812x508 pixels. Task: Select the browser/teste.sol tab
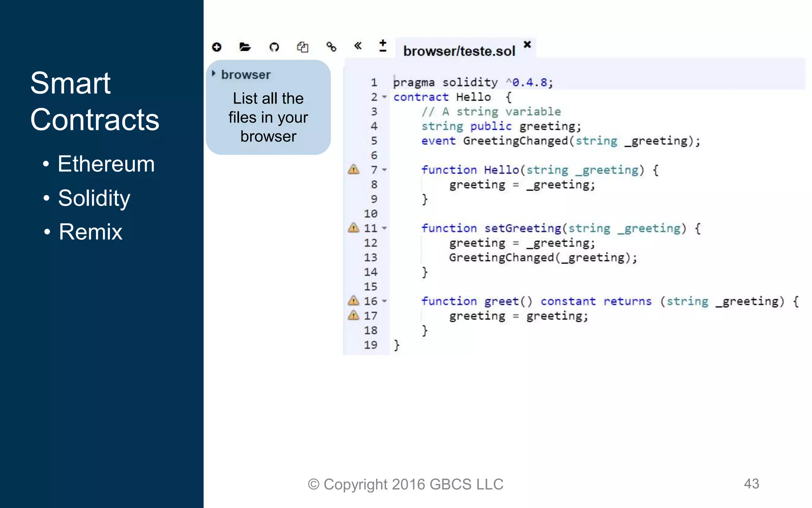click(x=459, y=51)
